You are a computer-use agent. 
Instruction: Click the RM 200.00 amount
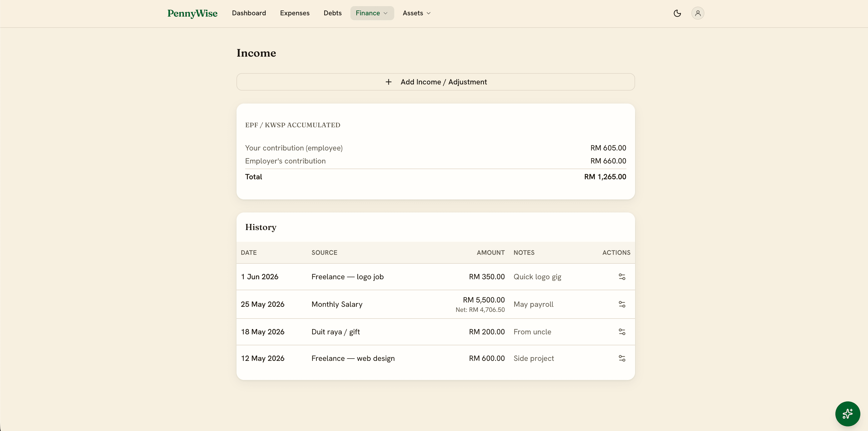coord(487,332)
